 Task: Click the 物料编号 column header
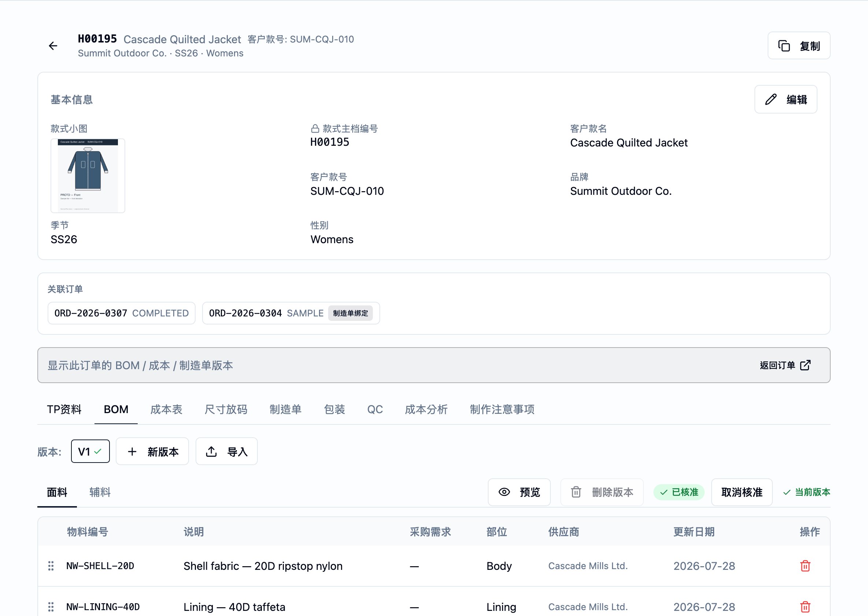88,532
